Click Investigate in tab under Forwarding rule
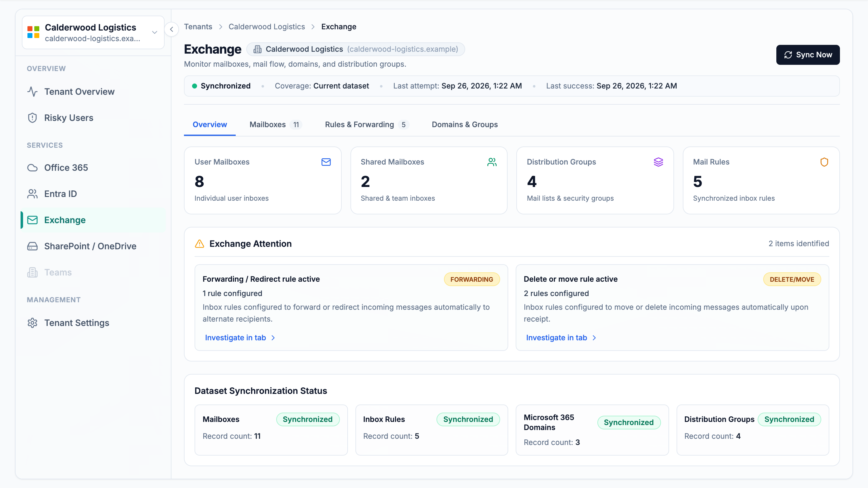 click(240, 338)
